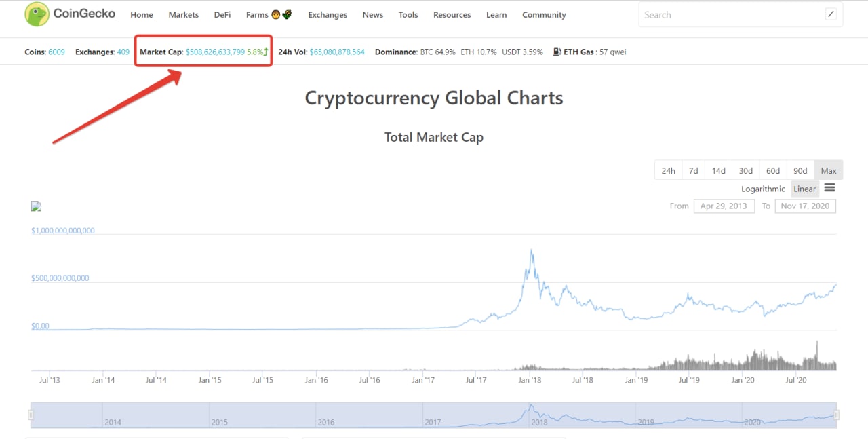Click the From date field
The image size is (868, 439).
coord(724,206)
